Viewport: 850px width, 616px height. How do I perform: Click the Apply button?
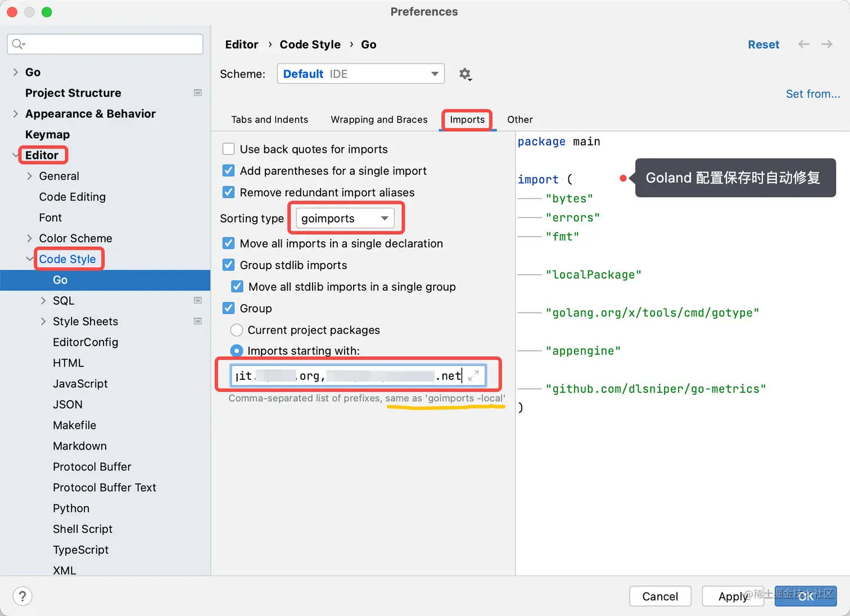tap(733, 596)
